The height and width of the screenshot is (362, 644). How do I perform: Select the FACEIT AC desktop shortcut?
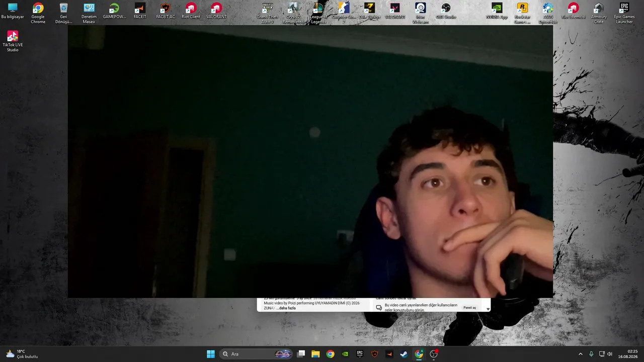click(166, 11)
